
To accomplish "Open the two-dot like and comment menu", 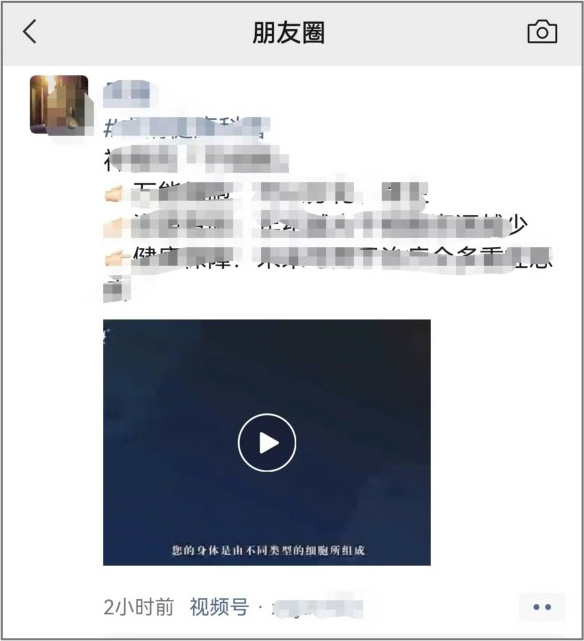I will coord(542,607).
